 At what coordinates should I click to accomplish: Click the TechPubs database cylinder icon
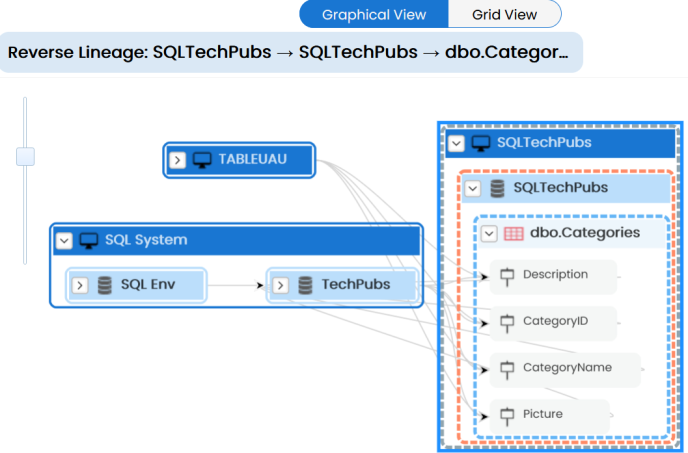[305, 286]
